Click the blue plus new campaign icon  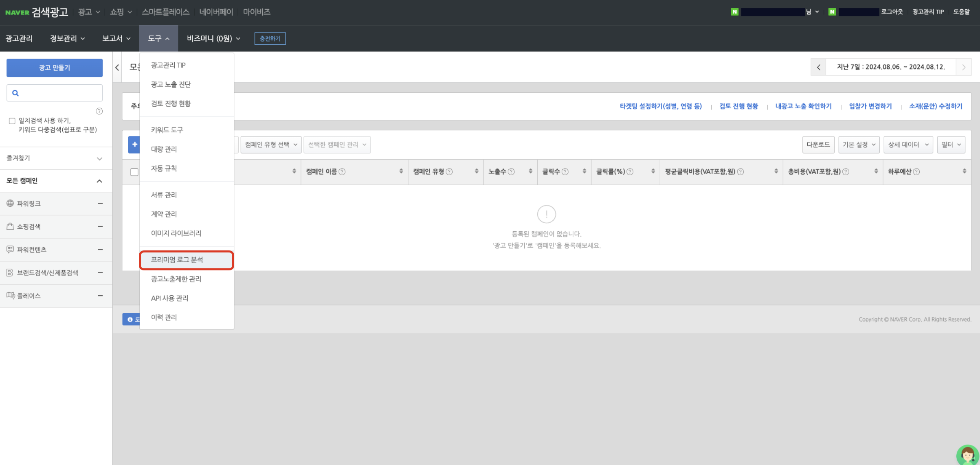(x=134, y=144)
